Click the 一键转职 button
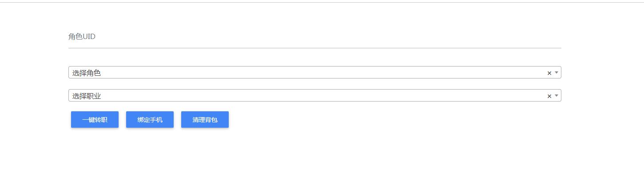Viewport: 644px width, 196px height. pyautogui.click(x=95, y=120)
